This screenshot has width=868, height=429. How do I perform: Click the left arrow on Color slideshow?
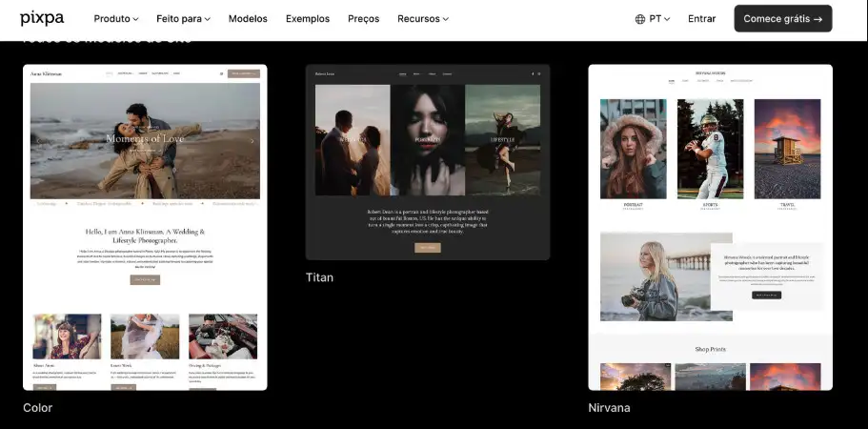pos(38,140)
